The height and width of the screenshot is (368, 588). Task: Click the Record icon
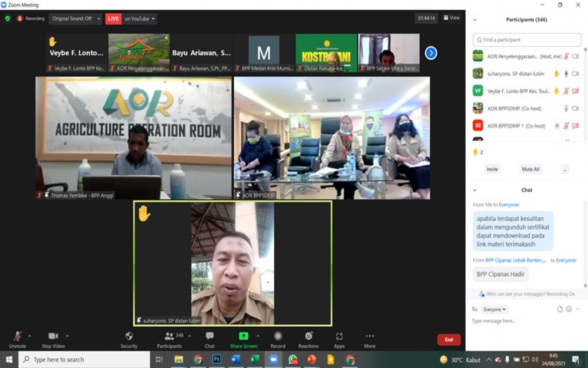coord(278,336)
